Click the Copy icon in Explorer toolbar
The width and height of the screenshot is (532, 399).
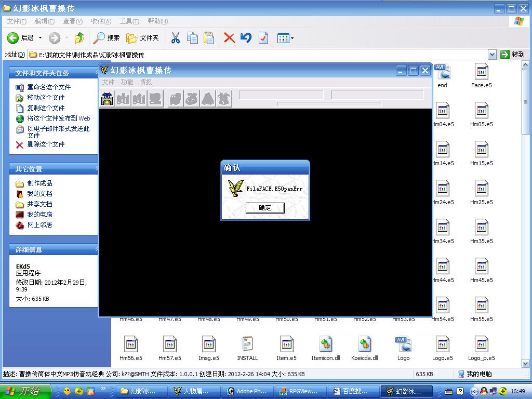[x=192, y=37]
